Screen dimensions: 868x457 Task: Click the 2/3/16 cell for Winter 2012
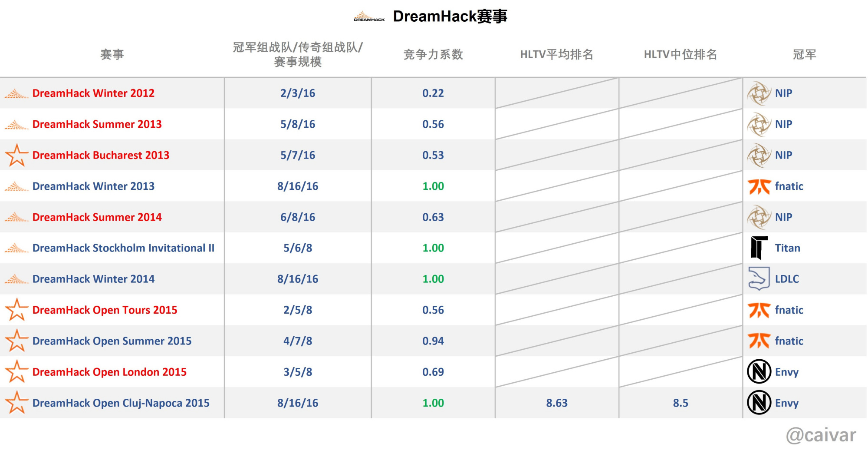tap(298, 93)
